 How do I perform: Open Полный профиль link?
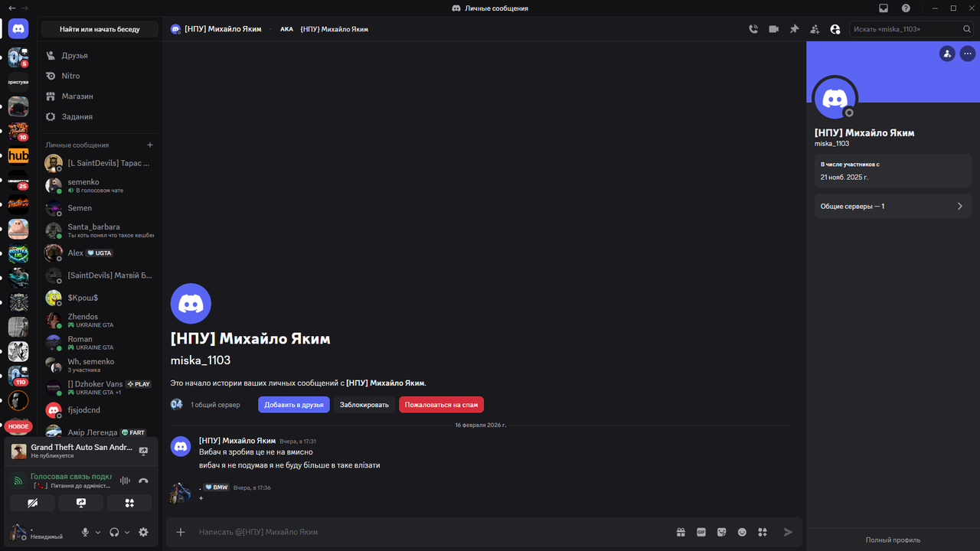click(893, 540)
